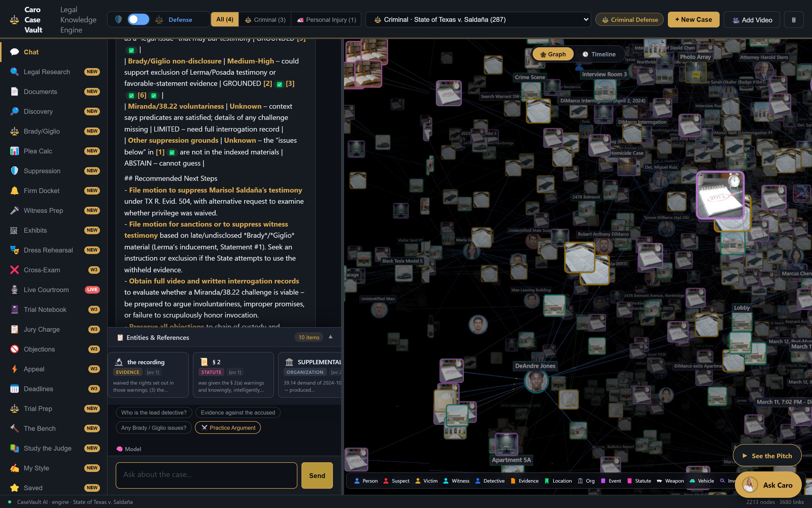Open Plea Calc chart icon
Viewport: 812px width, 508px height.
coord(14,151)
